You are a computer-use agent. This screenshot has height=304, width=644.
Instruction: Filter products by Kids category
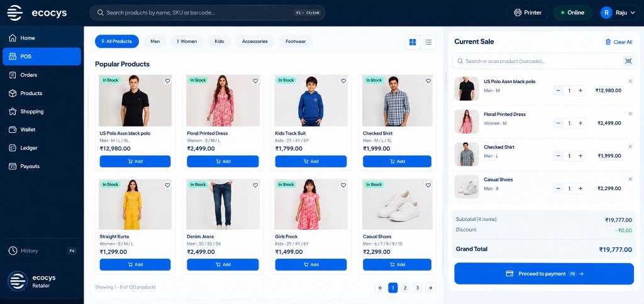[219, 42]
